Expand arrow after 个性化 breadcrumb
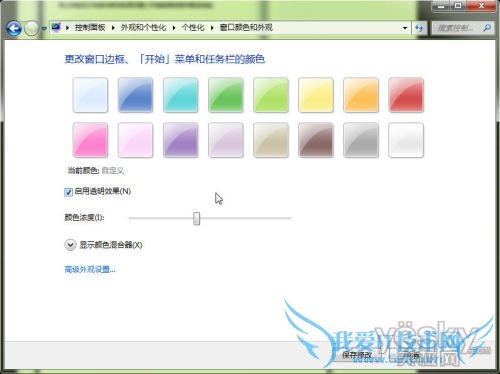The width and height of the screenshot is (500, 374). point(212,28)
